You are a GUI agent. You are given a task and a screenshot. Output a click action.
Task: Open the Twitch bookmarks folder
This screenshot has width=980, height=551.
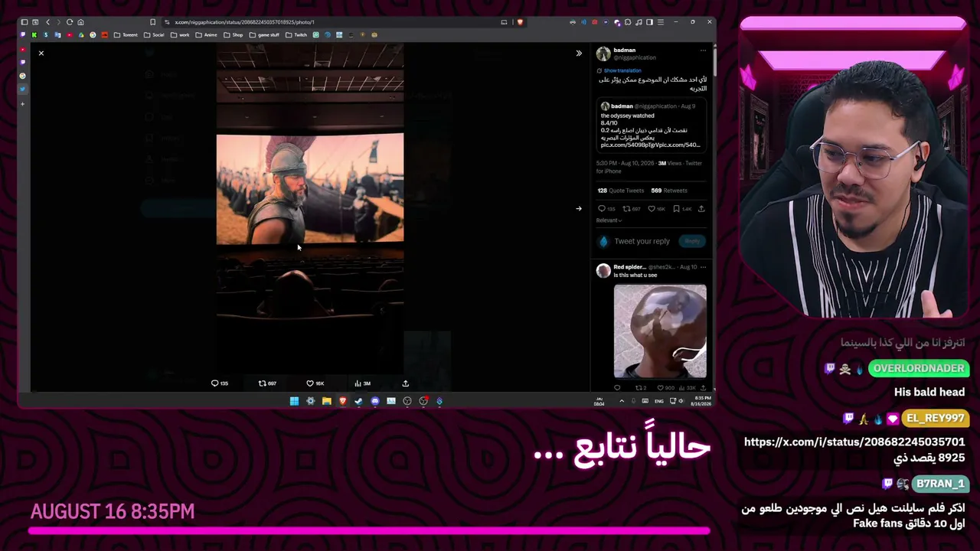pyautogui.click(x=296, y=34)
